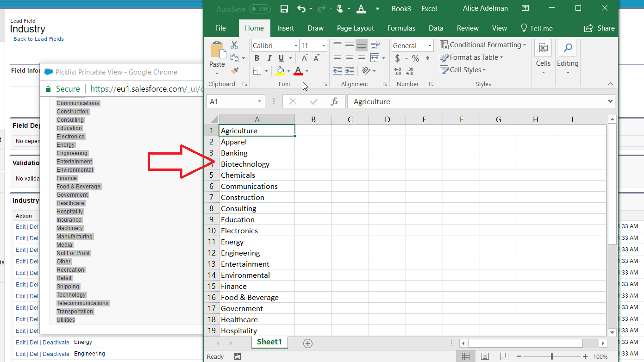Switch to the Data ribbon tab
Image resolution: width=644 pixels, height=362 pixels.
(x=436, y=28)
